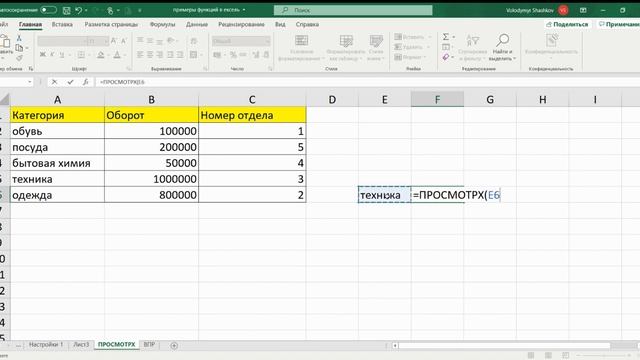640x360 pixels.
Task: Toggle underline Ч formatting
Action: click(x=62, y=55)
